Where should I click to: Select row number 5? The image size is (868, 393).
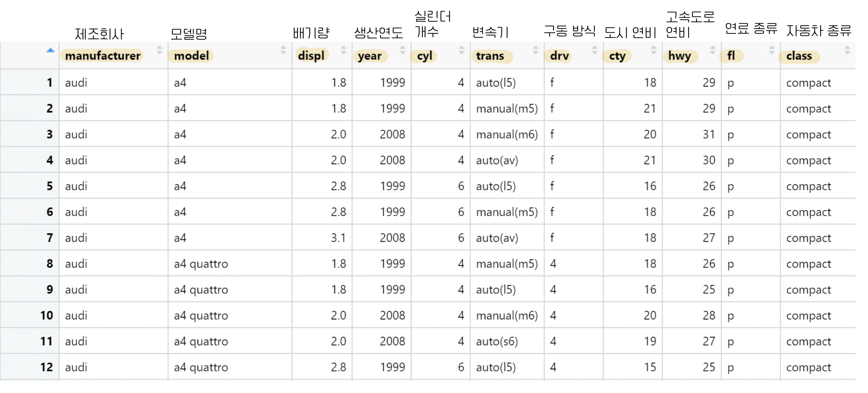pyautogui.click(x=49, y=186)
